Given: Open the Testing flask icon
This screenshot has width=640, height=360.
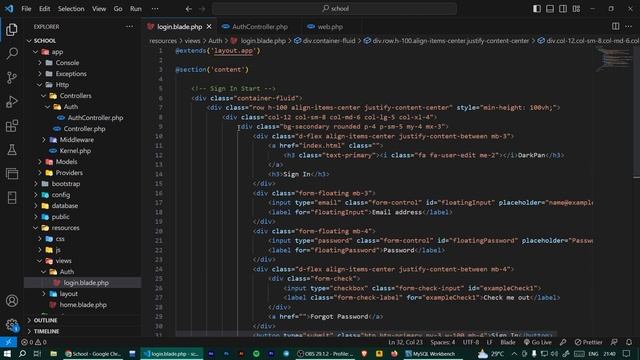Looking at the screenshot, I should 12,150.
